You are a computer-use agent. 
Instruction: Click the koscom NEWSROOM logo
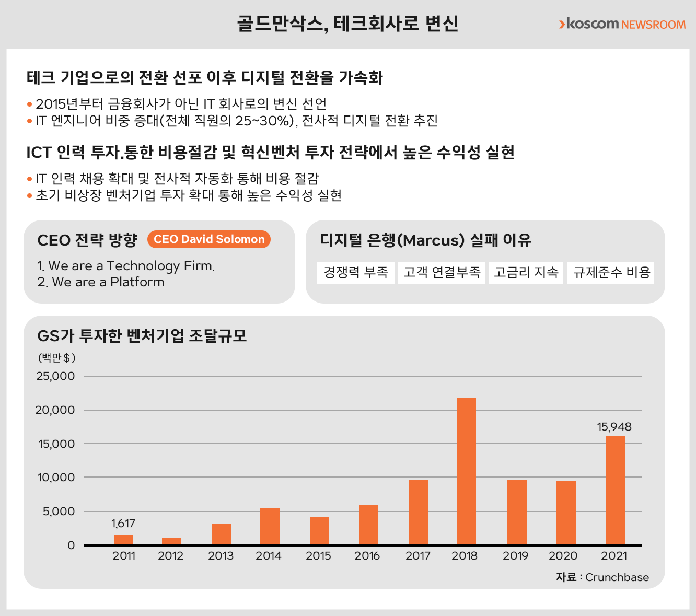pos(622,24)
